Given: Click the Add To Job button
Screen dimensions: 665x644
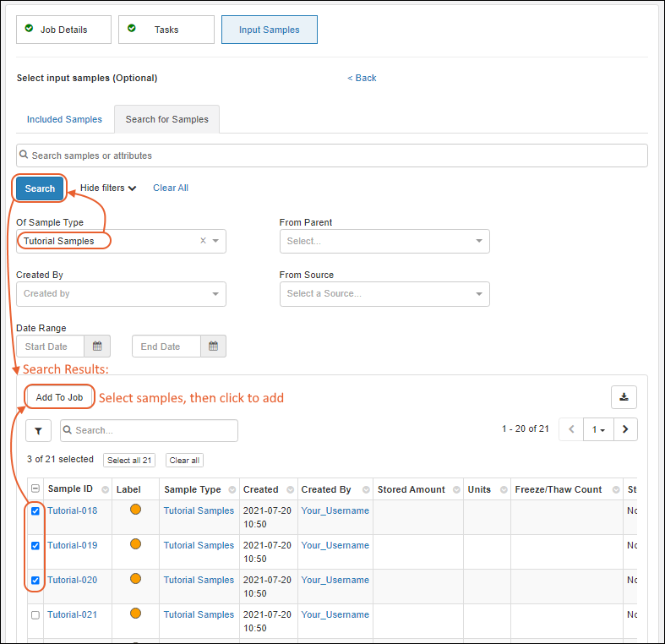Looking at the screenshot, I should 59,397.
